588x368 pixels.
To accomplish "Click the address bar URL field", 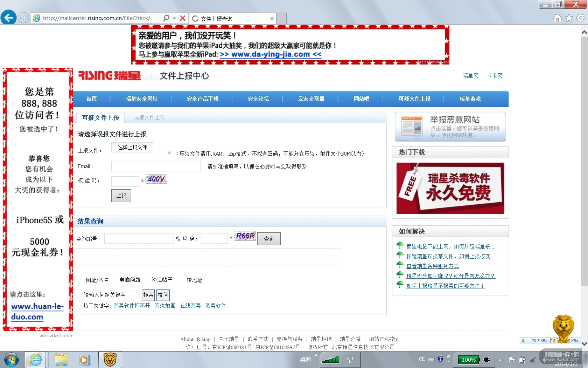I will [x=97, y=18].
